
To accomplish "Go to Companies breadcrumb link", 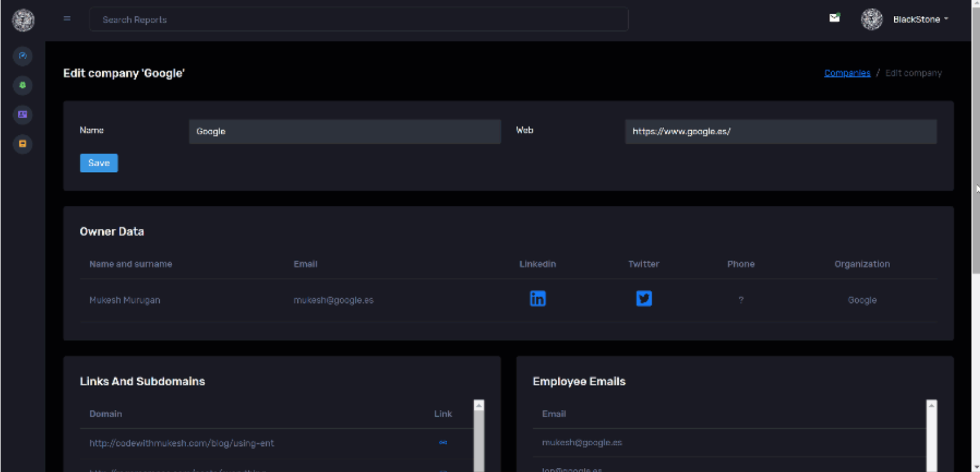I will (x=847, y=73).
